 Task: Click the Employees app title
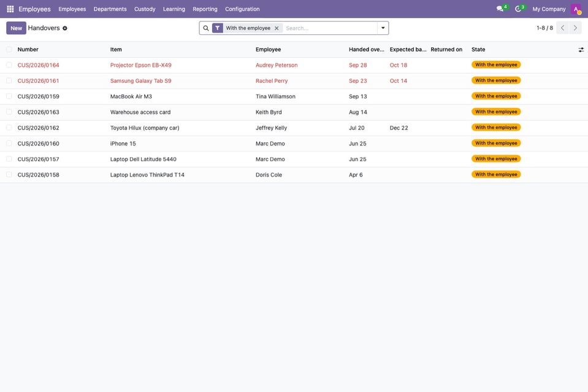tap(34, 9)
